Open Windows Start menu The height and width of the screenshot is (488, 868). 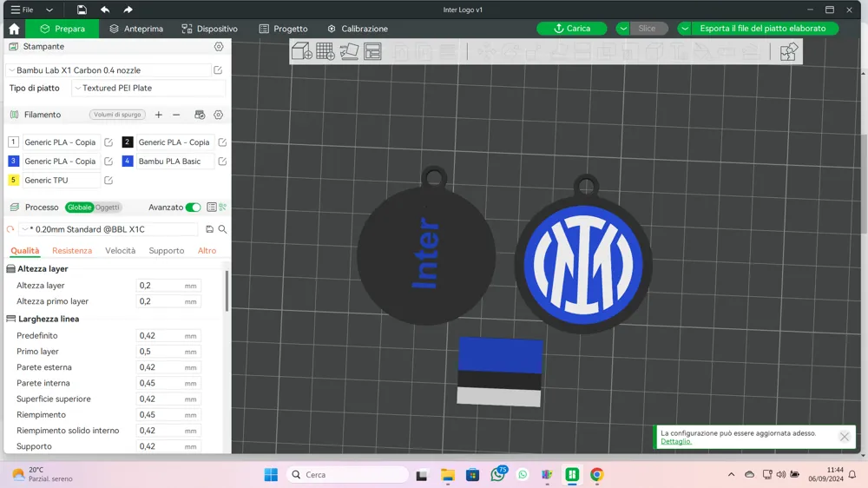click(271, 475)
